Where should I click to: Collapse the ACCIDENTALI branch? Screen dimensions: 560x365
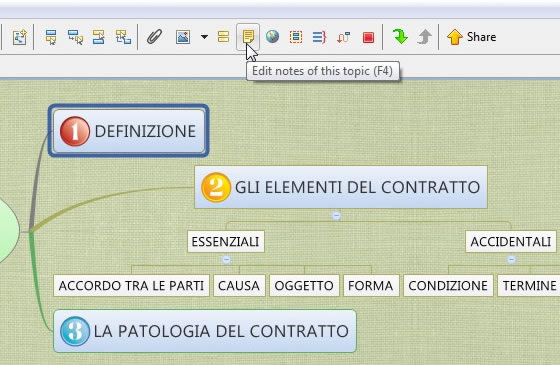511,259
